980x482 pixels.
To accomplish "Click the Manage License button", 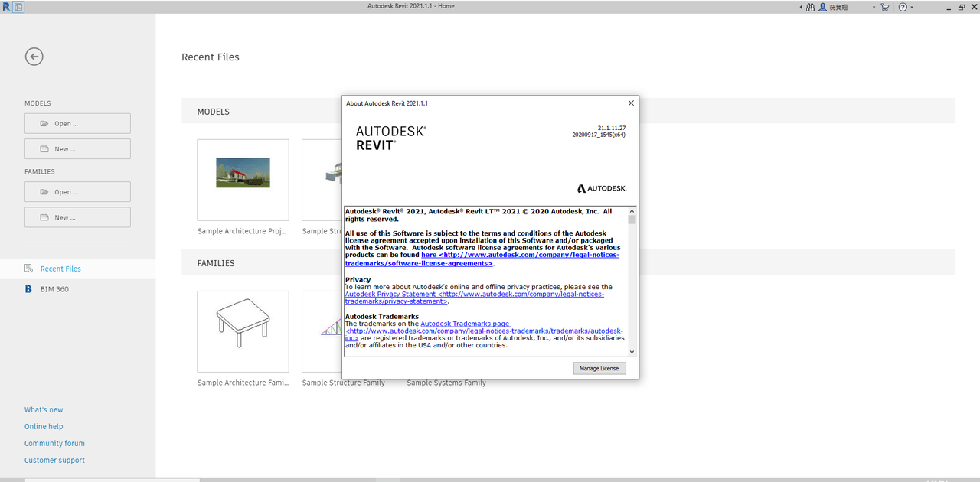I will click(599, 368).
